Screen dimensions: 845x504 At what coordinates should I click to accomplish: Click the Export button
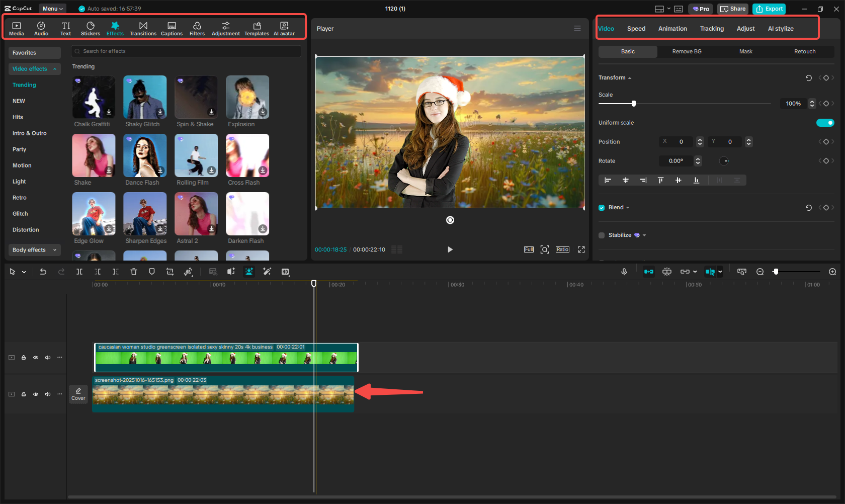pos(769,9)
